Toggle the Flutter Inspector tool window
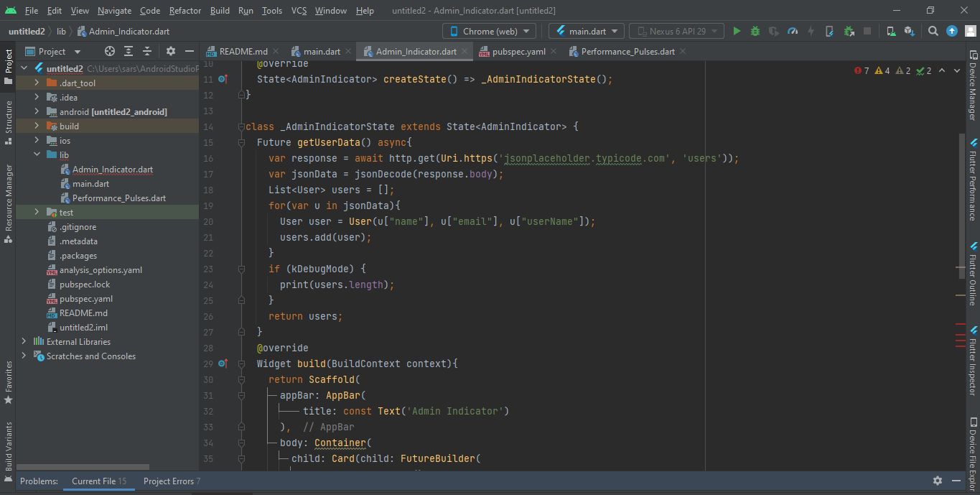The image size is (980, 495). click(x=973, y=362)
